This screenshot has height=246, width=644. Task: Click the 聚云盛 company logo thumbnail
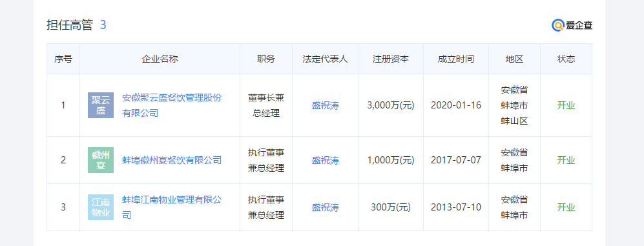pos(101,105)
